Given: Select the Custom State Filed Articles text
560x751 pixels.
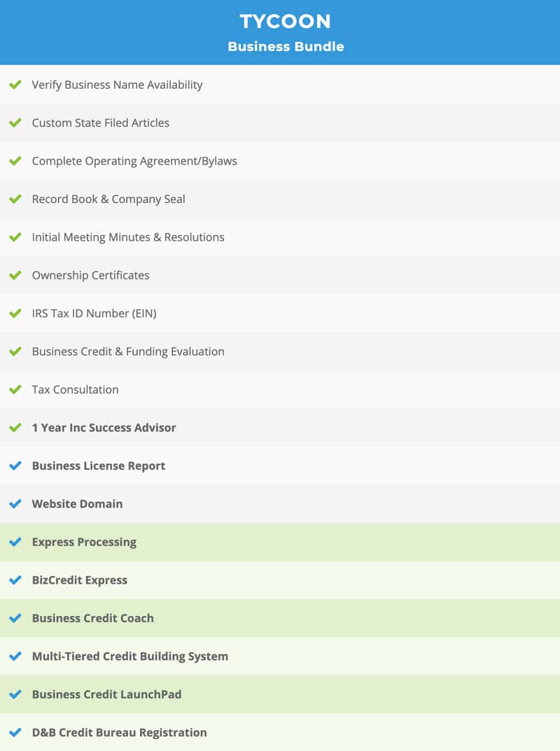Looking at the screenshot, I should click(x=101, y=122).
